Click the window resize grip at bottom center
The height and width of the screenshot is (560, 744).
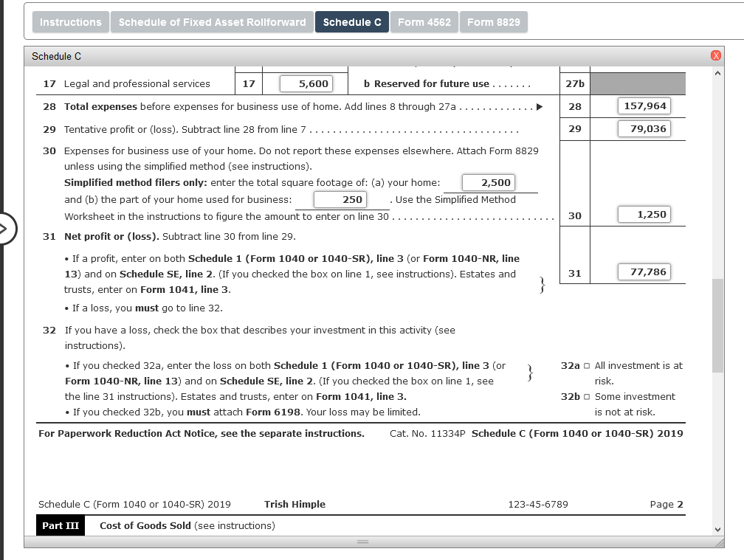coord(362,542)
